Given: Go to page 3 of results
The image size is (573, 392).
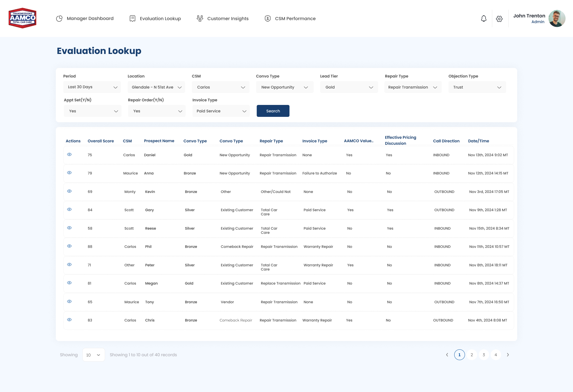Looking at the screenshot, I should coord(484,355).
